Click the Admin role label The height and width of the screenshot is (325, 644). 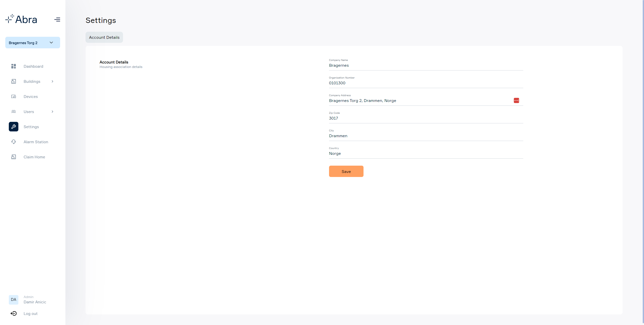[x=28, y=297]
